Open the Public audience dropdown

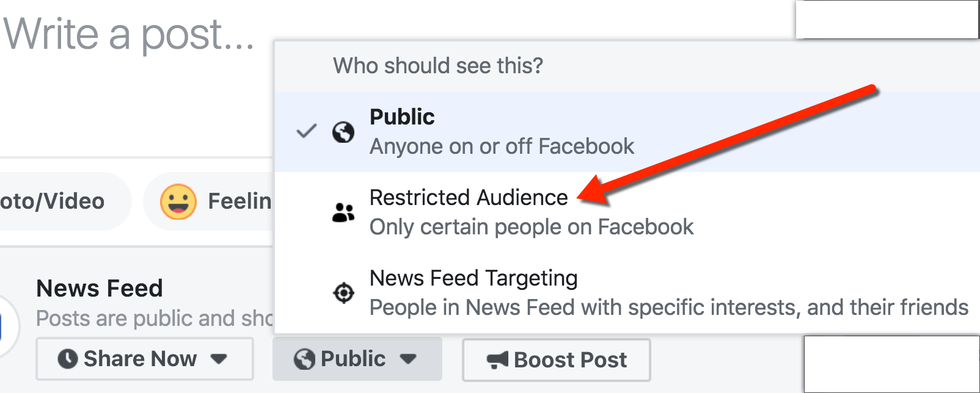pos(409,359)
